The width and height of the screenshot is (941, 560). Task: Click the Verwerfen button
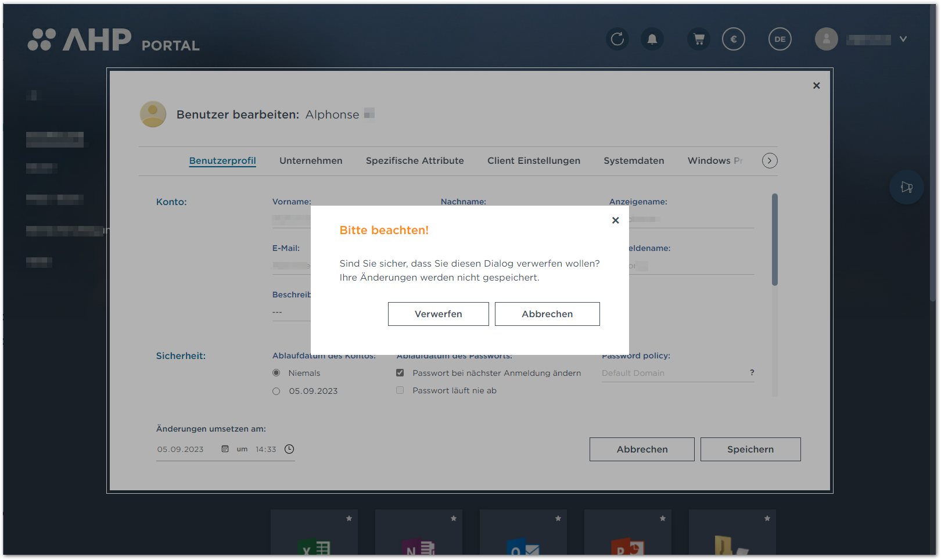pyautogui.click(x=439, y=314)
